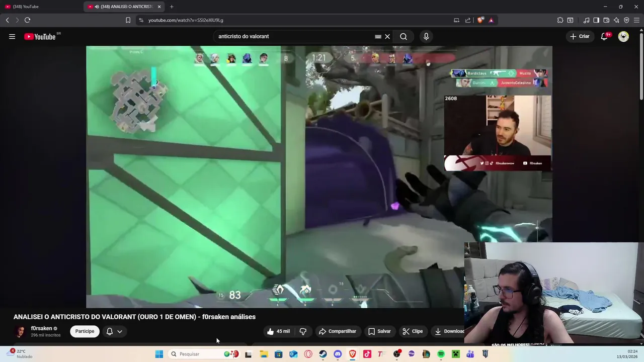The height and width of the screenshot is (362, 644).
Task: Go to the YouTube home logo
Action: point(40,36)
